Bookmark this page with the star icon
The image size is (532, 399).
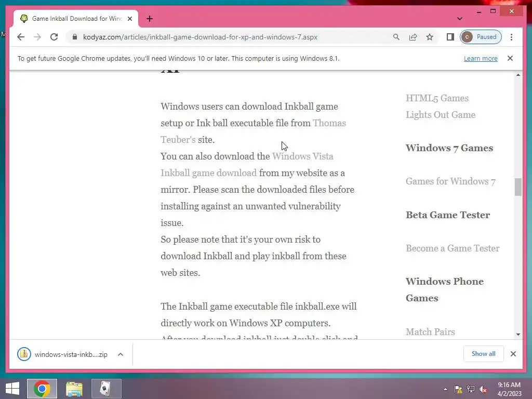(x=430, y=37)
